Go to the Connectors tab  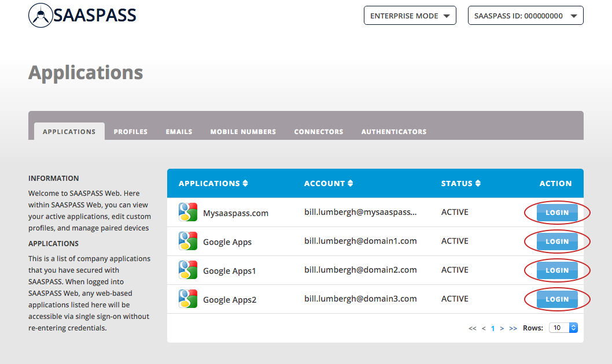coord(319,132)
